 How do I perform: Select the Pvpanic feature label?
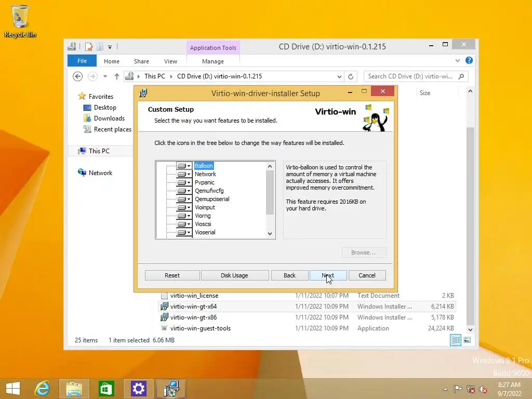click(x=205, y=182)
